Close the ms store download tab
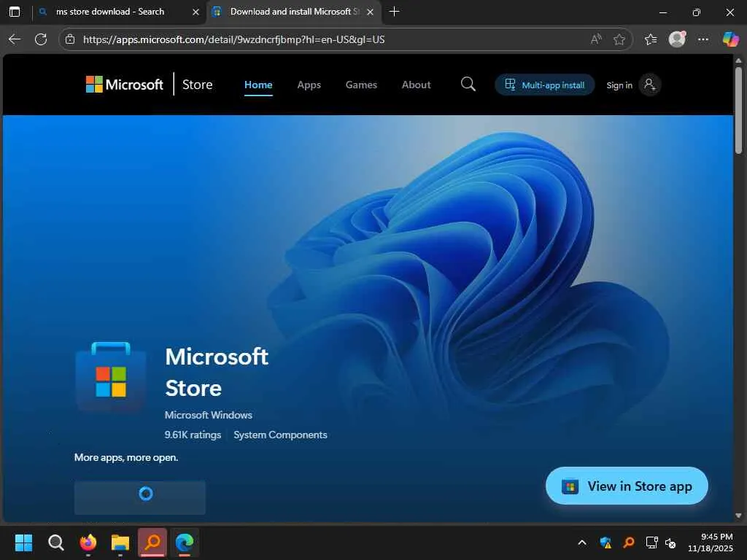The image size is (747, 560). 196,12
